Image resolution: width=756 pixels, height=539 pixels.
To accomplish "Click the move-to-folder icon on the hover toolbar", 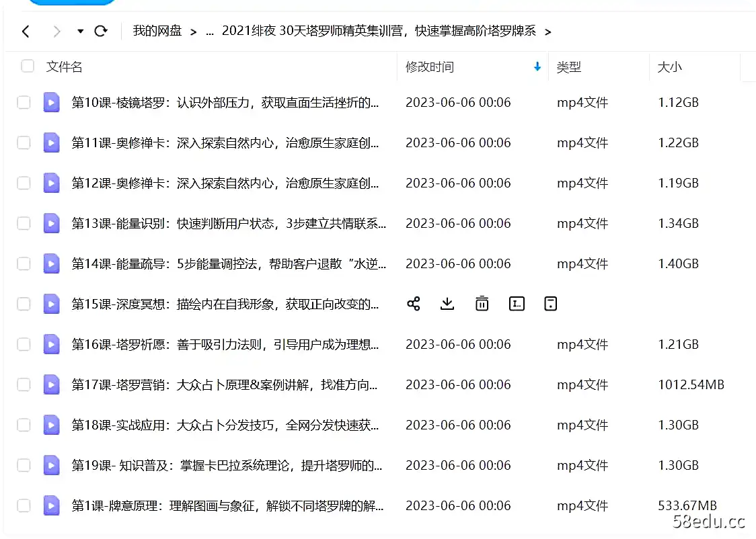I will click(x=550, y=304).
